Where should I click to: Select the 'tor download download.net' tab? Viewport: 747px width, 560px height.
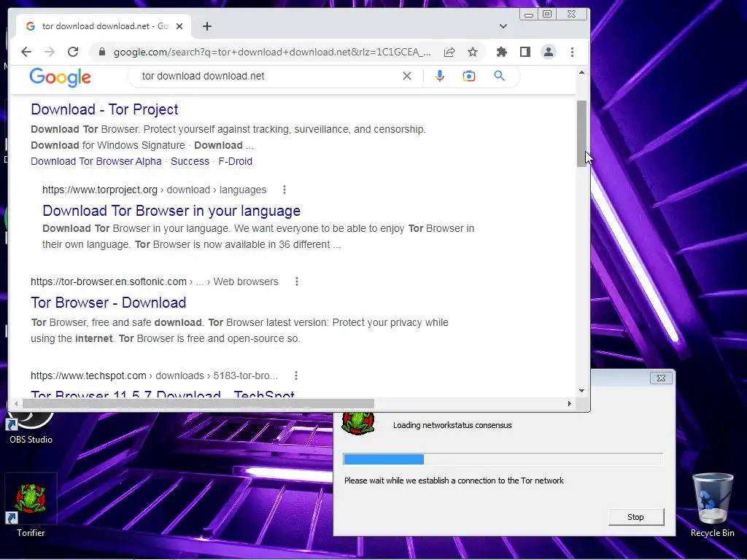click(x=104, y=26)
